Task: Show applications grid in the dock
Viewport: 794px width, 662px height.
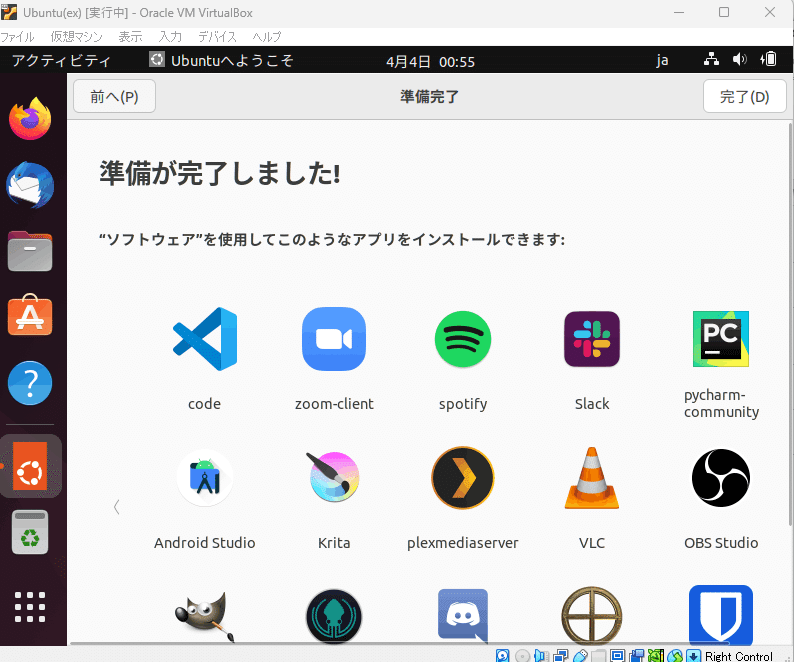Action: pyautogui.click(x=30, y=606)
